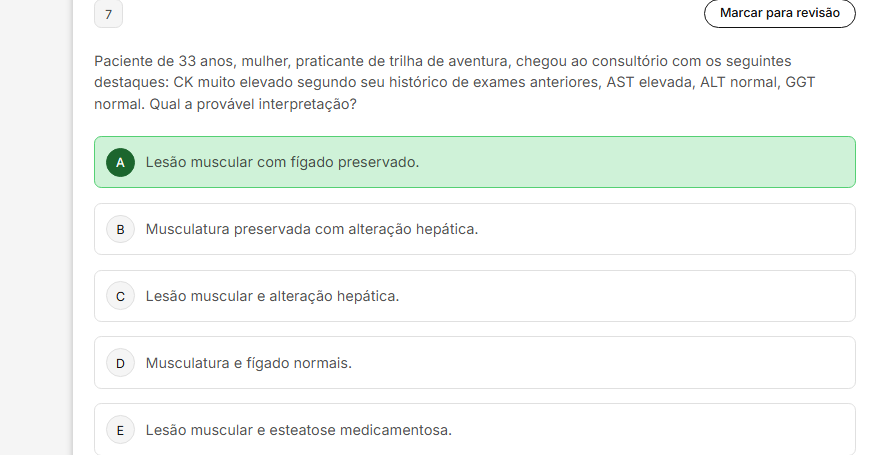
Task: Choose 'Musculatura preservada com alteração hepática' text
Action: [x=312, y=229]
